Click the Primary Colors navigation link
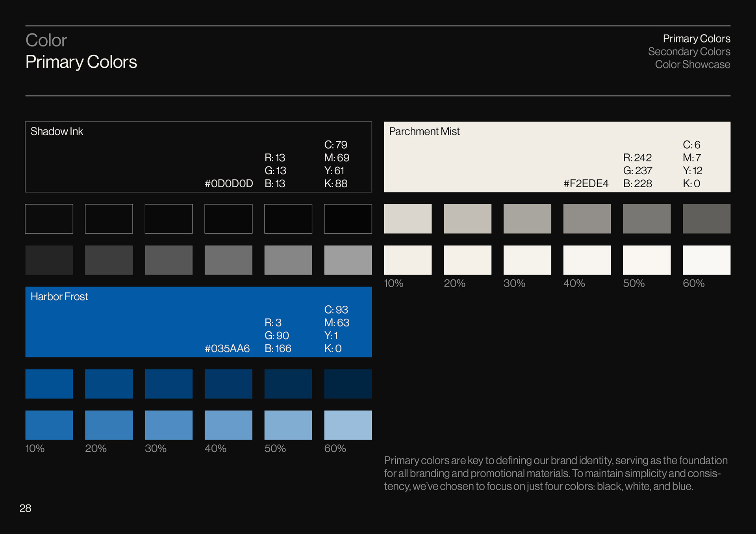This screenshot has width=756, height=534. pos(696,39)
